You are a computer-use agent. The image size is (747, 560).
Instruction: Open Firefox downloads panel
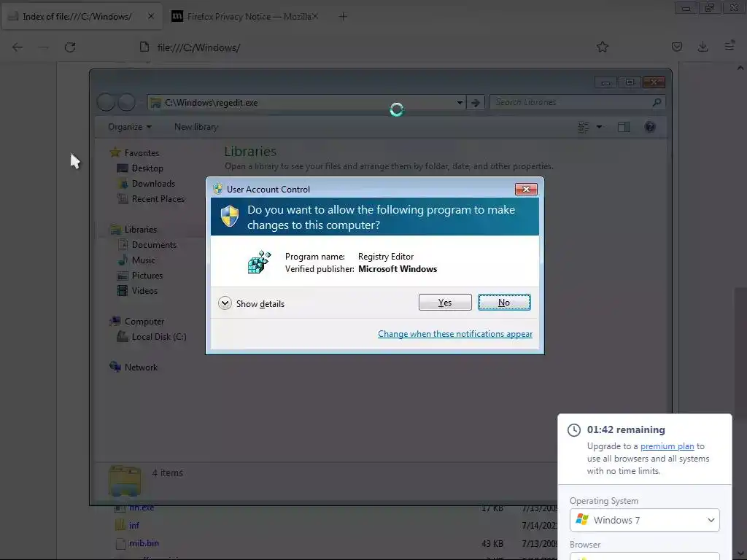pos(703,47)
